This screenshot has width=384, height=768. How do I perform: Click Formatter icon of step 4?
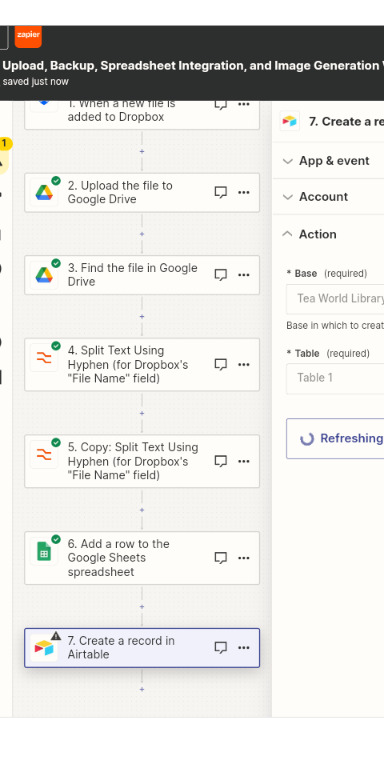click(44, 358)
